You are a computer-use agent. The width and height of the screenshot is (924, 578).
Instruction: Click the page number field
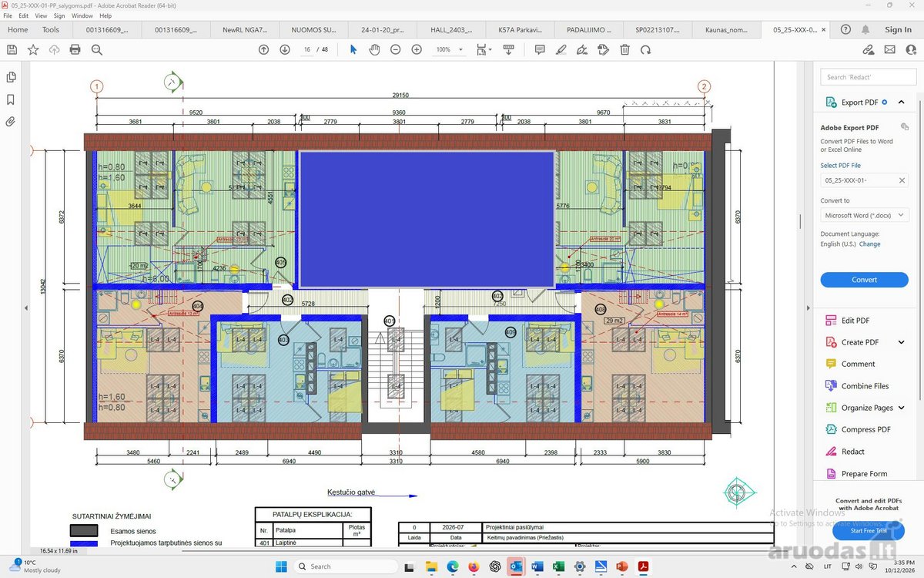tap(306, 49)
